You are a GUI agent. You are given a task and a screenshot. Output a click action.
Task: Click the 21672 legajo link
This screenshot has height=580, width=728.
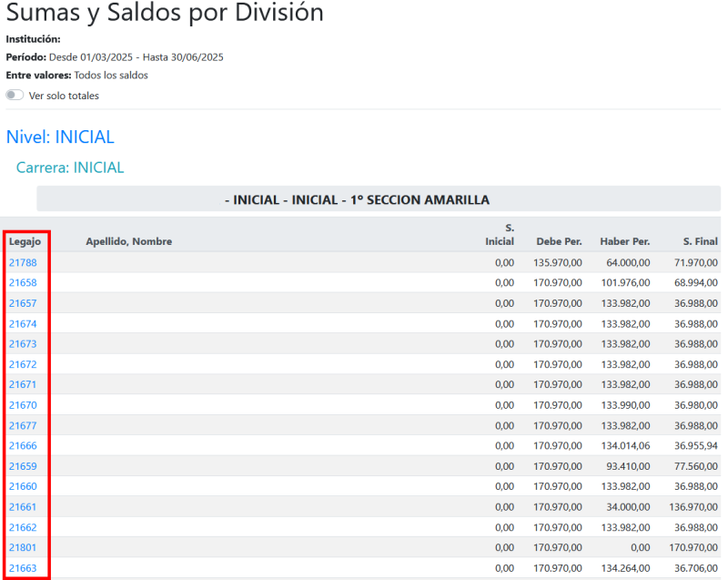click(23, 364)
